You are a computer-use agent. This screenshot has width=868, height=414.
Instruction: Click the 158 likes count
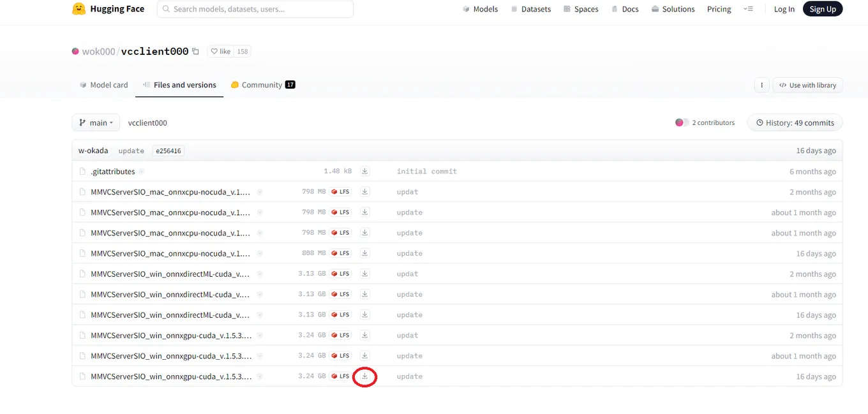243,52
